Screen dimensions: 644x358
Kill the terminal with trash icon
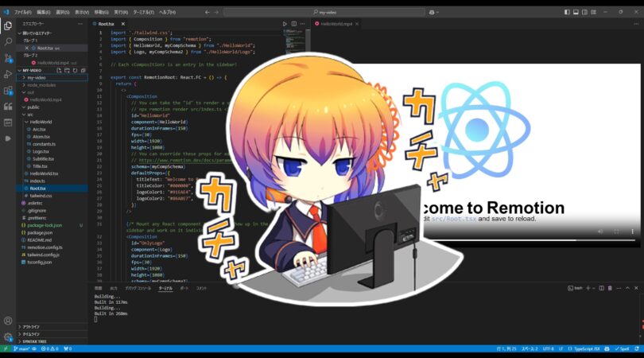[610, 288]
